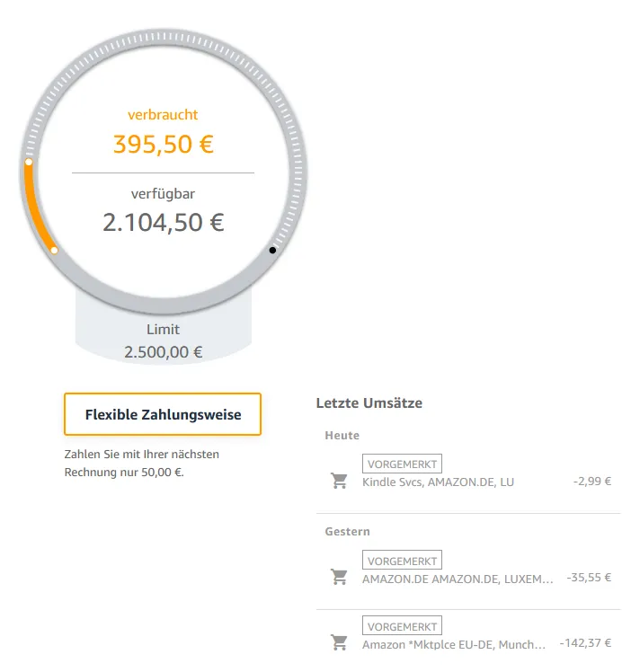Open the AMAZON.DE AMAZON.DE, LUXEM transaction
The width and height of the screenshot is (631, 672).
pyautogui.click(x=458, y=579)
